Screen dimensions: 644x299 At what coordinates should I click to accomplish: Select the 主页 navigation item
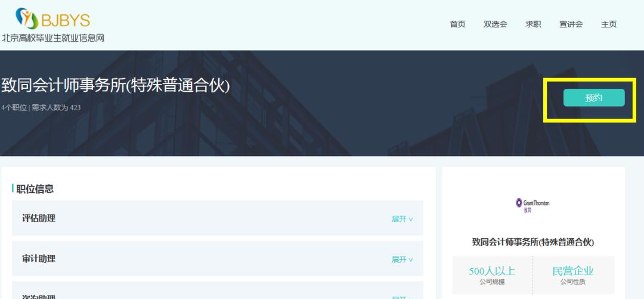click(609, 24)
